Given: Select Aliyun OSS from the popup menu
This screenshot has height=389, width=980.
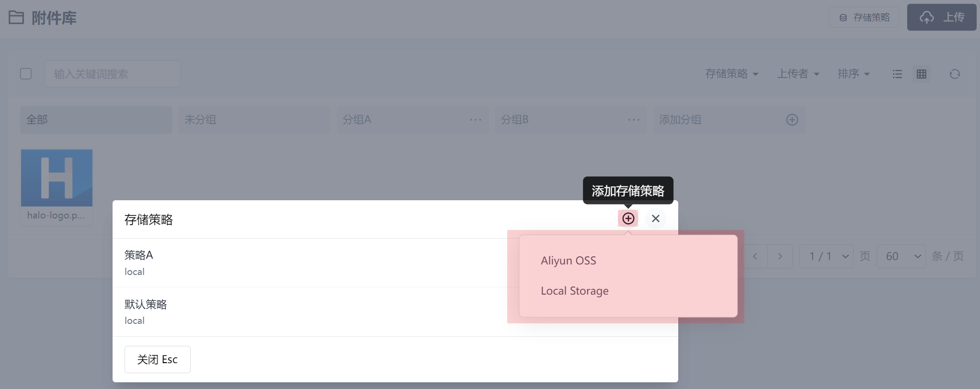Looking at the screenshot, I should [568, 261].
